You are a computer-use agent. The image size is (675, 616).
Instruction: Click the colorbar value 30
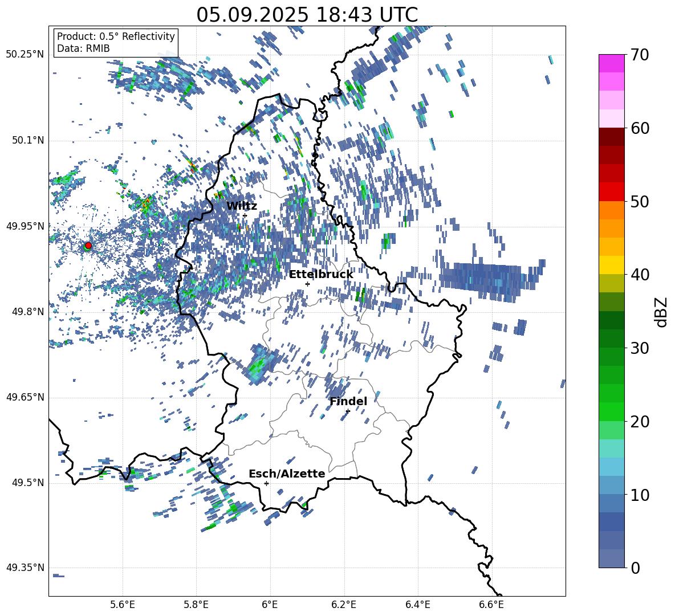tap(640, 348)
